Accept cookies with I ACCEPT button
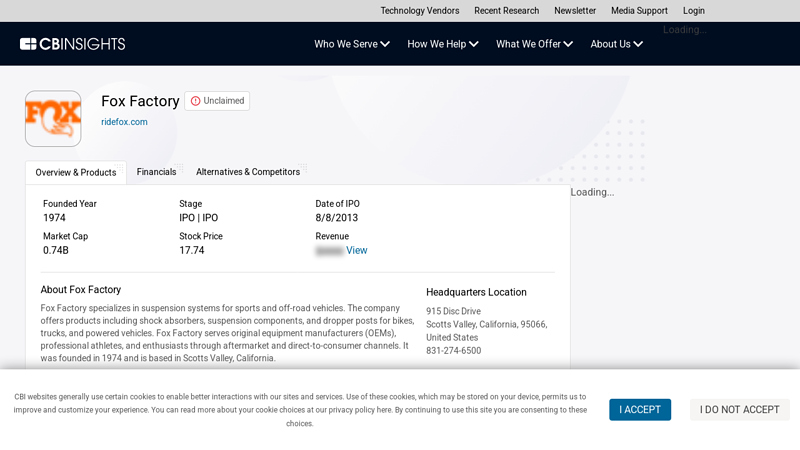Viewport: 800px width, 450px height. [640, 410]
